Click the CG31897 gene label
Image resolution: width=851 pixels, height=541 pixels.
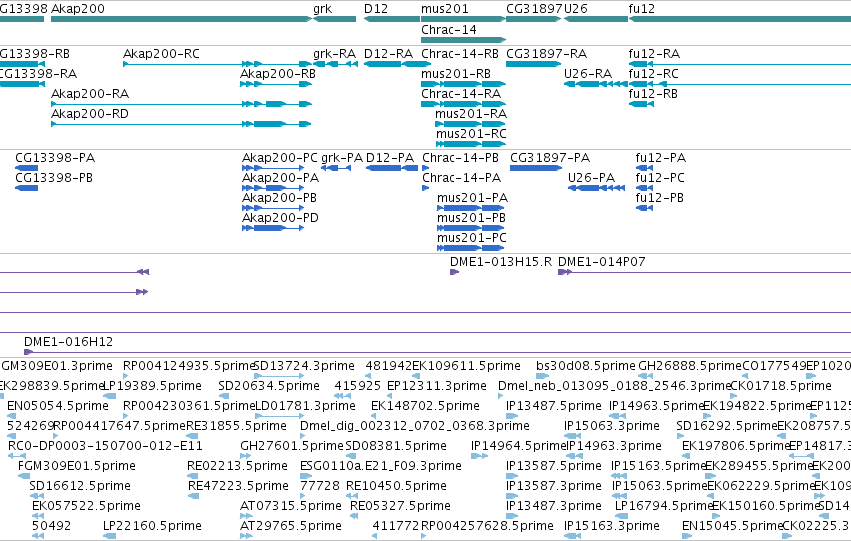point(534,9)
